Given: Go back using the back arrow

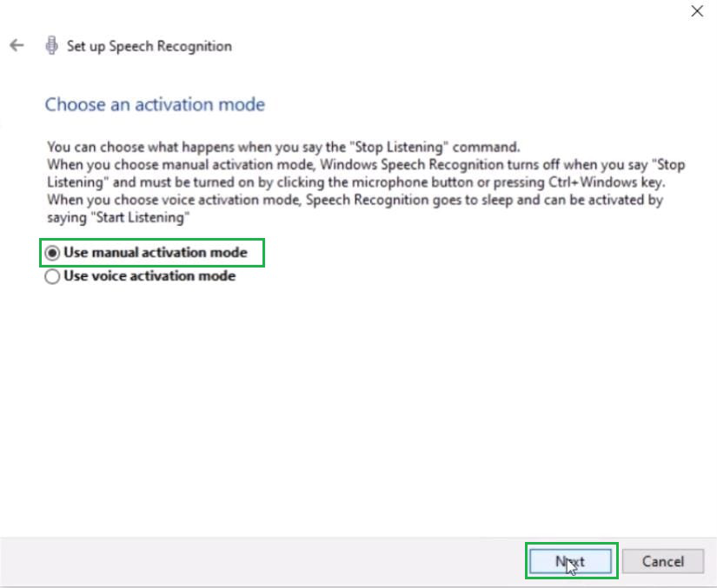Looking at the screenshot, I should click(17, 45).
